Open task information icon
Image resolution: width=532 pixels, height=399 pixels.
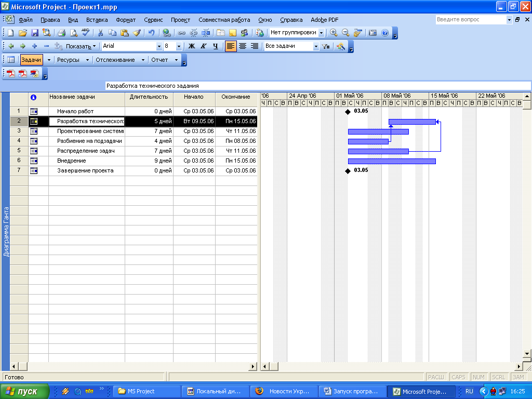click(x=220, y=33)
